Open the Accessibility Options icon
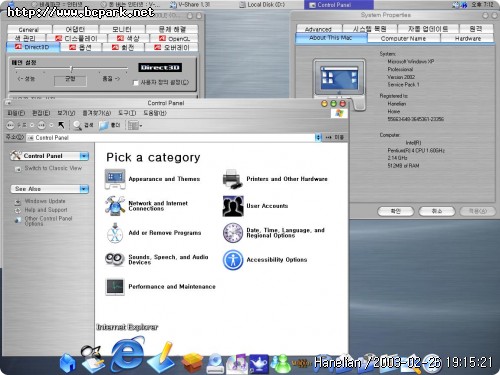The width and height of the screenshot is (500, 375). click(233, 260)
